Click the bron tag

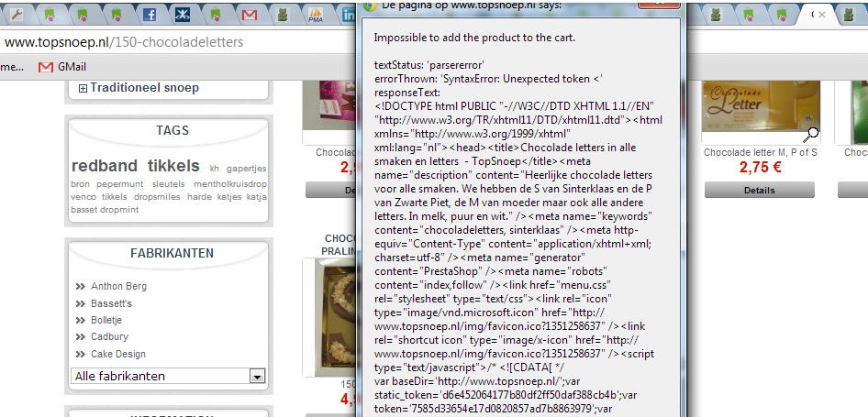click(80, 183)
